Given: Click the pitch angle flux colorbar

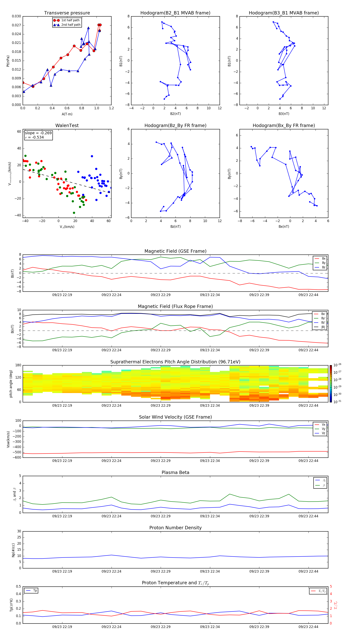Looking at the screenshot, I should pos(331,384).
